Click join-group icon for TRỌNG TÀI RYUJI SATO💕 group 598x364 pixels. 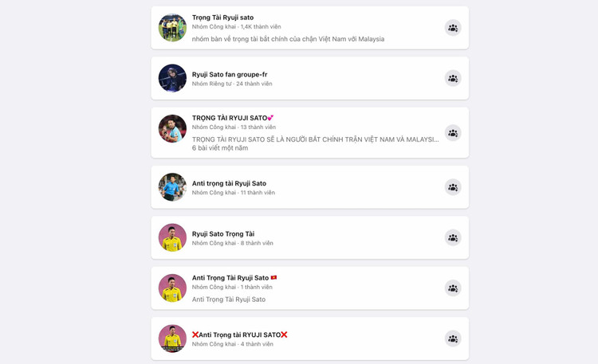[x=453, y=133]
